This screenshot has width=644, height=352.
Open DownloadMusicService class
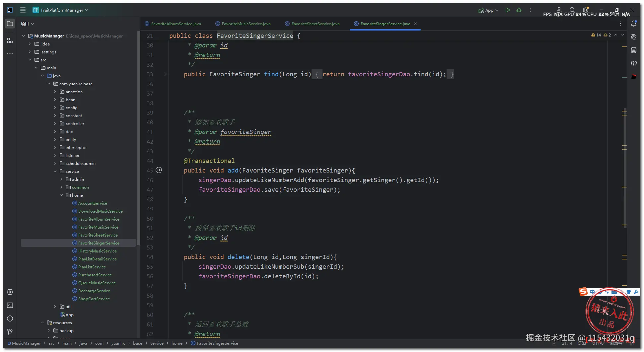coord(100,211)
